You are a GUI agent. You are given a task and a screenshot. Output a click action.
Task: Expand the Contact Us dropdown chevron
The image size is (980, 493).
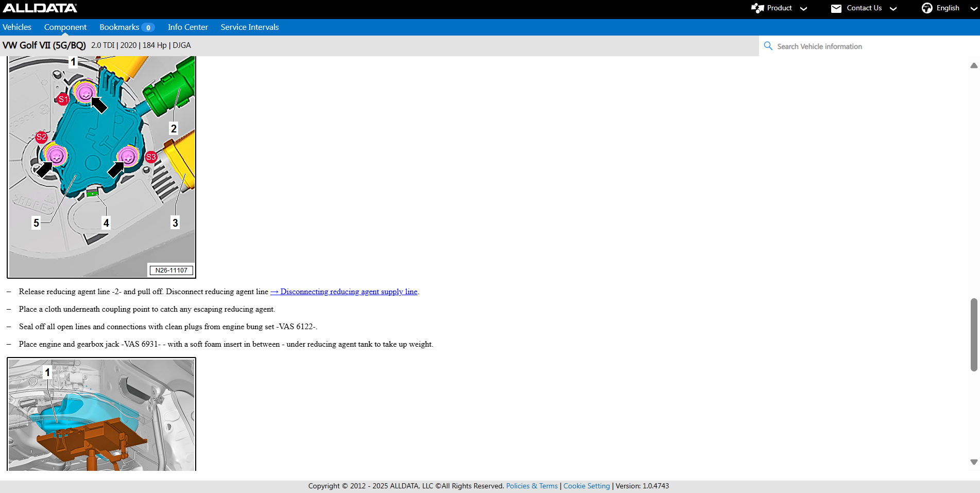tap(893, 9)
